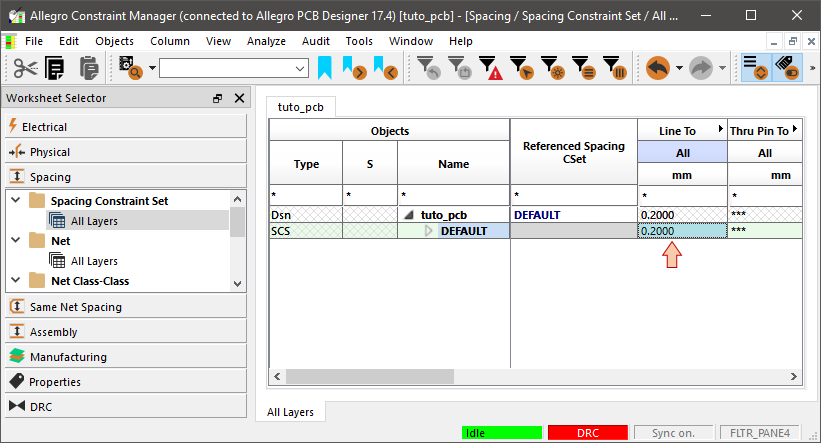Go to previous bookmark icon
The width and height of the screenshot is (821, 443).
[x=385, y=68]
